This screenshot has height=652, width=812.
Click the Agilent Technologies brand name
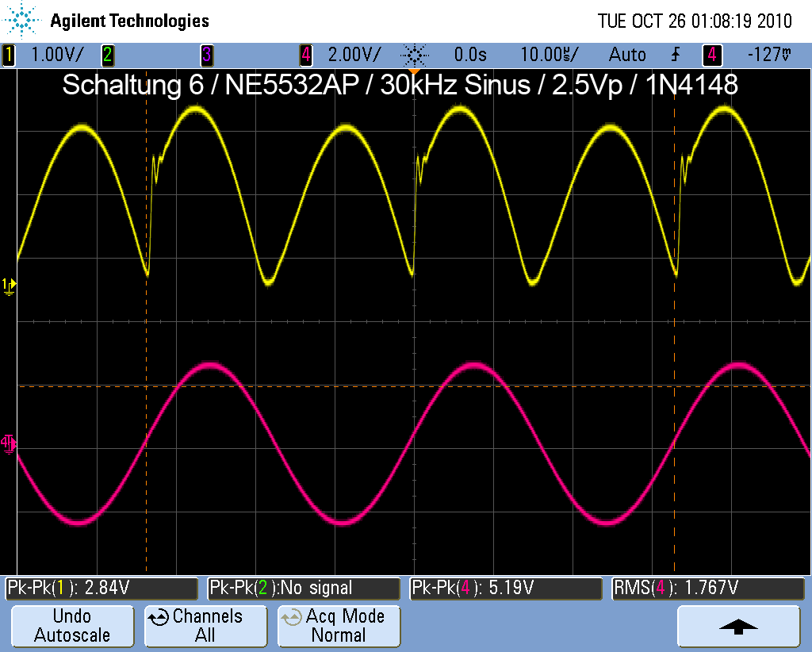coord(129,21)
